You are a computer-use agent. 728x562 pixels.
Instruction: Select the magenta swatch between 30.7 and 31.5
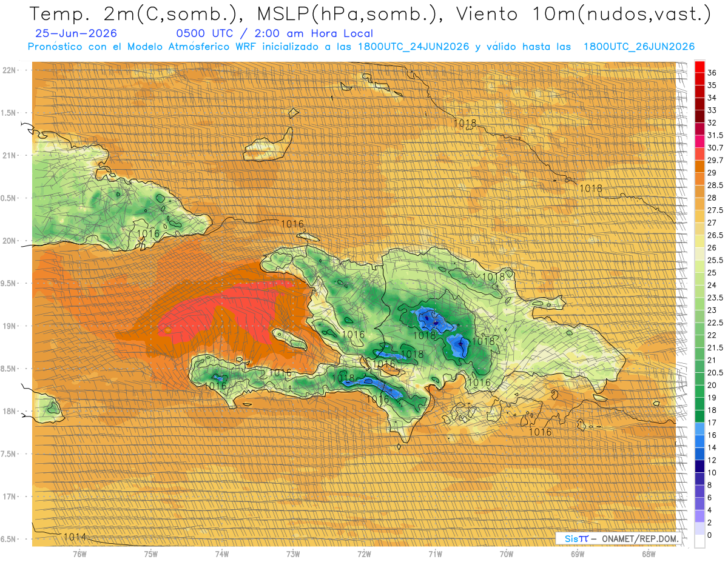tap(699, 141)
